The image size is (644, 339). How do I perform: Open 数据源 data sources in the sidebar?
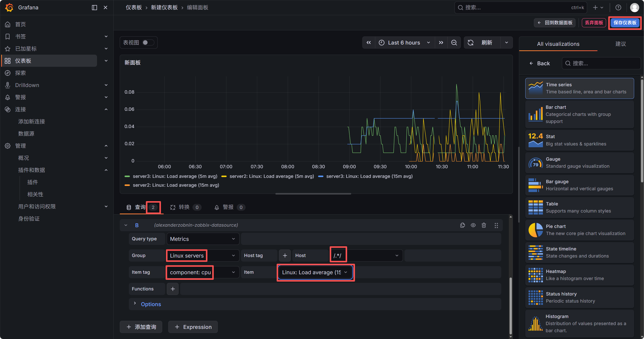26,134
